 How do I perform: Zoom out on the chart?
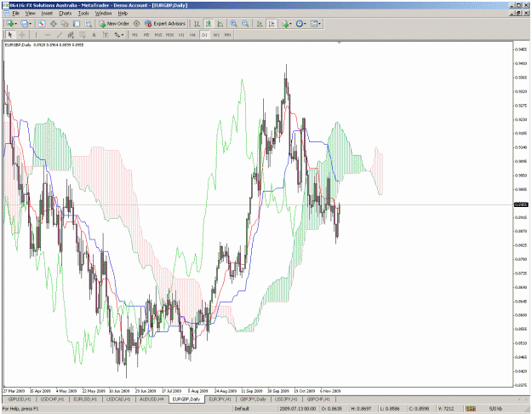245,24
